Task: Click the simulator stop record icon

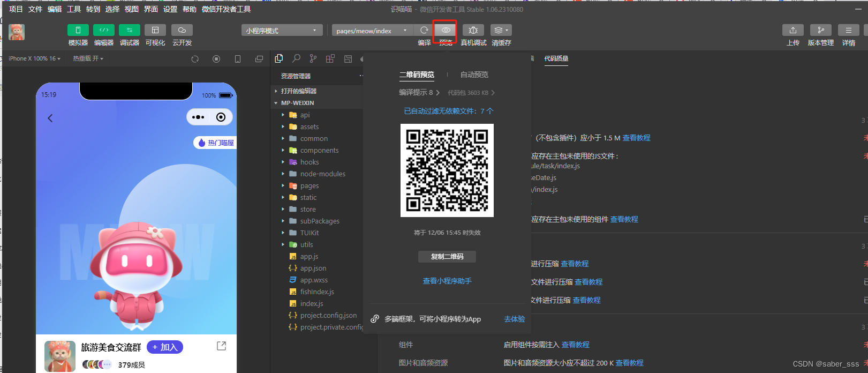Action: point(216,59)
